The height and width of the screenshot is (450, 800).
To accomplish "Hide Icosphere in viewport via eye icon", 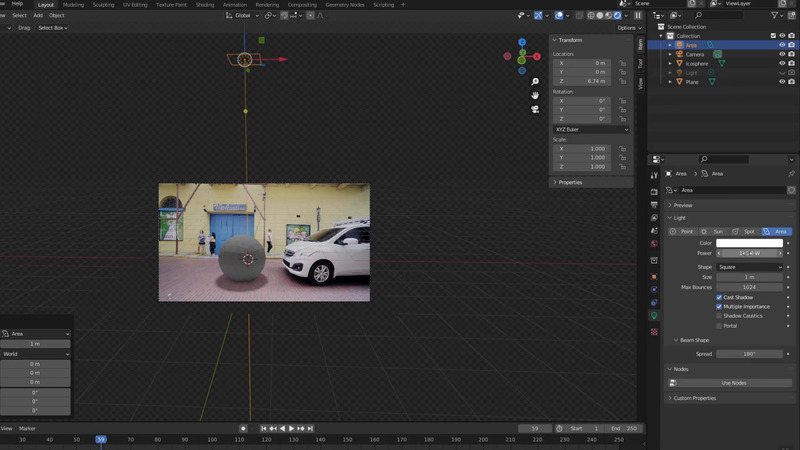I will (782, 63).
